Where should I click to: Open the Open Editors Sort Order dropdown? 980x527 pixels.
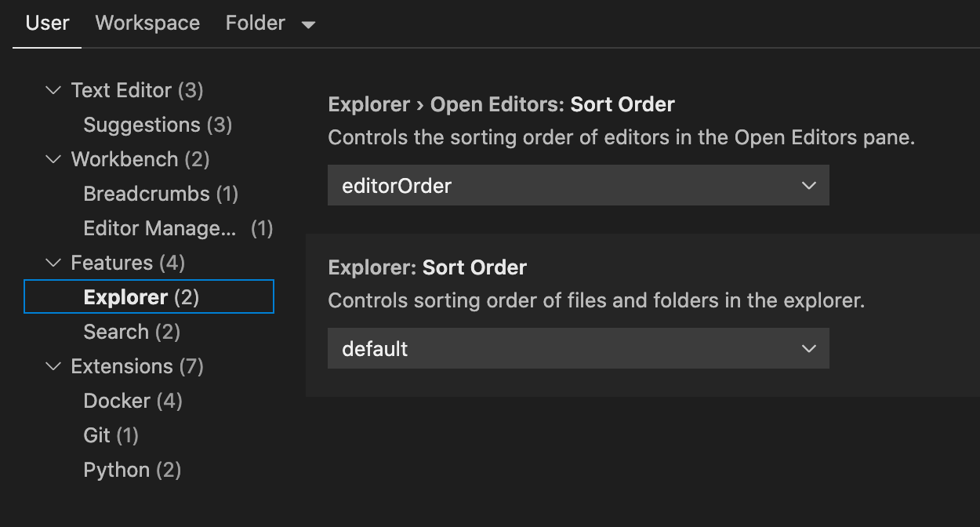click(x=578, y=185)
